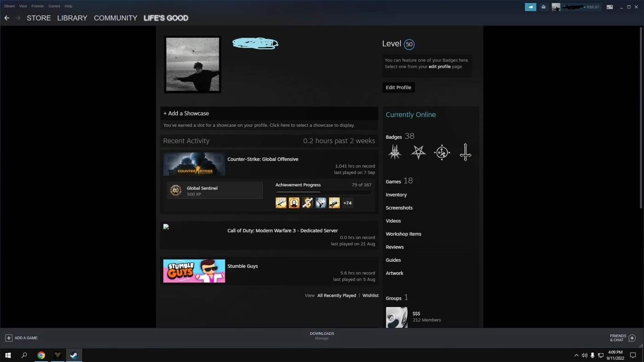Open the Windows notification center icon
This screenshot has height=362, width=644.
(x=633, y=355)
